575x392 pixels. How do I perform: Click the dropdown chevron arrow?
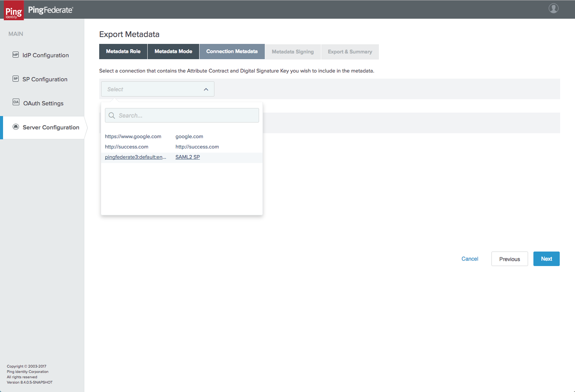coord(206,89)
